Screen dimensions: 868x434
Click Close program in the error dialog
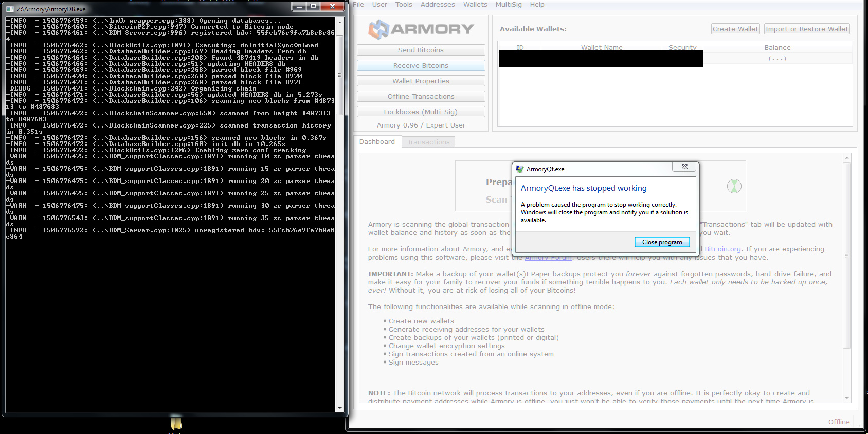coord(662,242)
